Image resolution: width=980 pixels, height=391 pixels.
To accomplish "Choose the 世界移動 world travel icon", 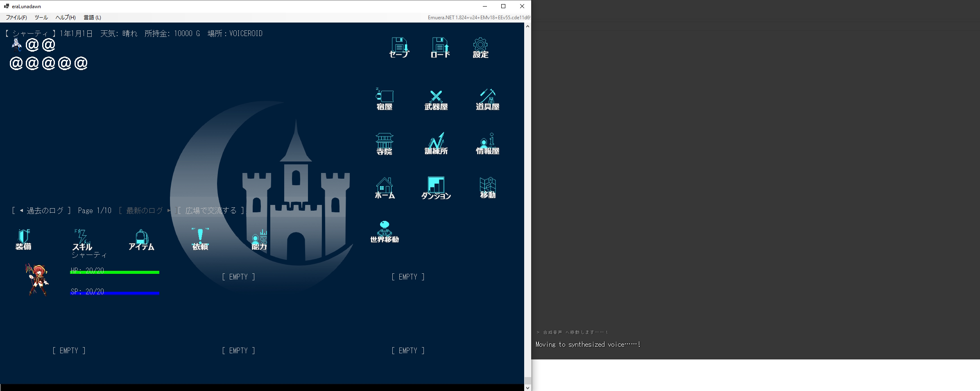I will [385, 232].
